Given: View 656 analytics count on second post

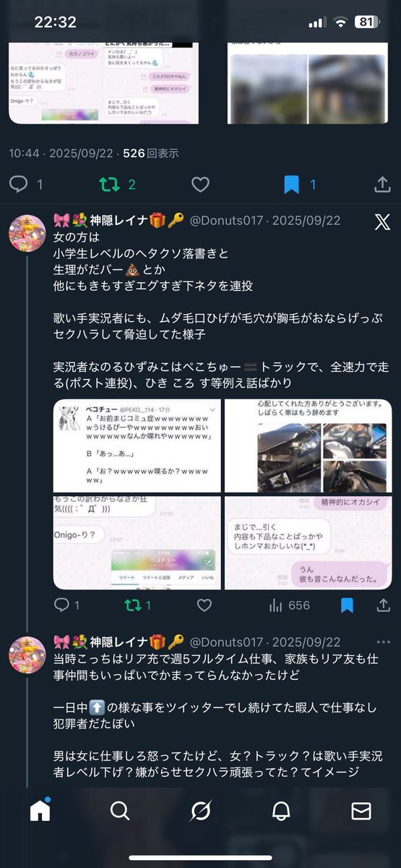Looking at the screenshot, I should pos(288,605).
